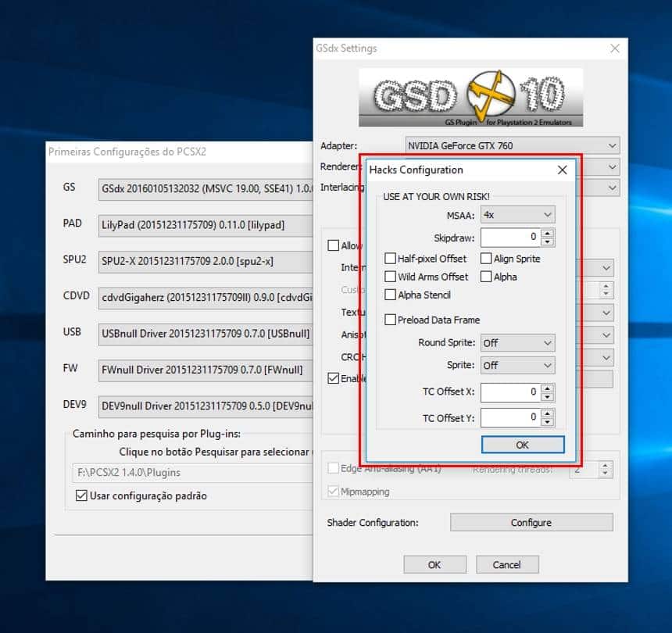
Task: Click the Skipdraw value field
Action: [x=510, y=237]
